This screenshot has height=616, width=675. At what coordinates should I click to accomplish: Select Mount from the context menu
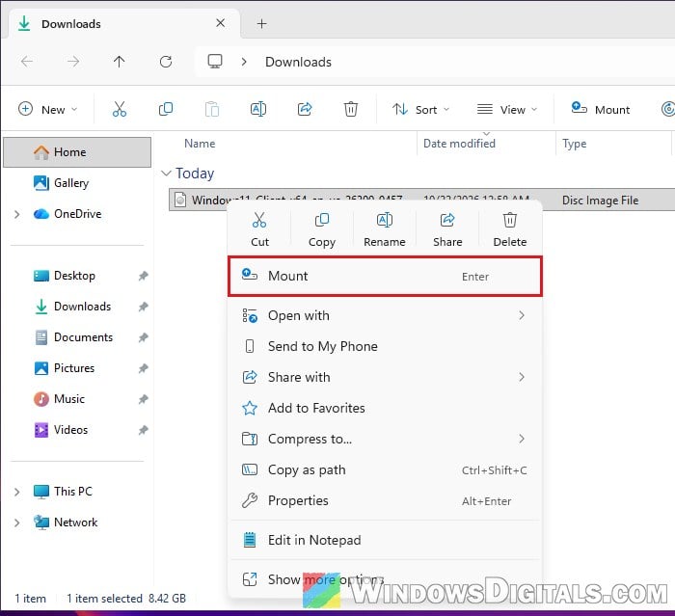click(x=385, y=276)
